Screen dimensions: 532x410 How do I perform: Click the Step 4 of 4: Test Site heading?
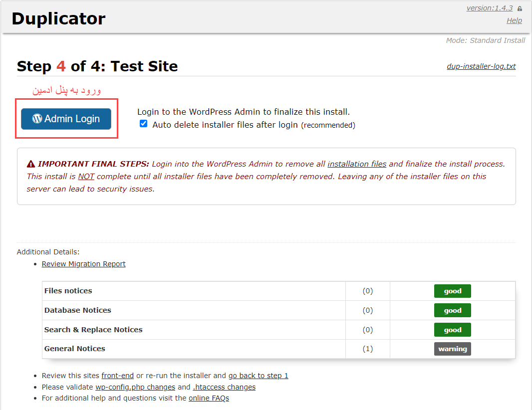[97, 66]
